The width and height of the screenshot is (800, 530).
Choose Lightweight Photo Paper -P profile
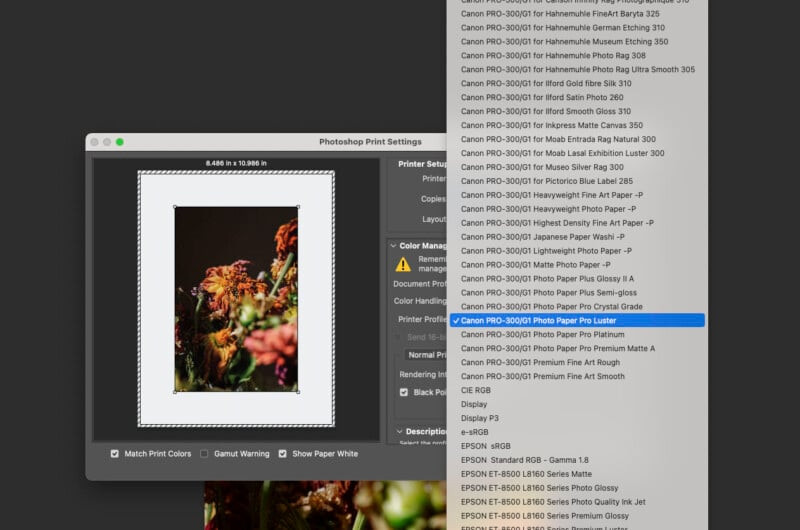coord(577,251)
